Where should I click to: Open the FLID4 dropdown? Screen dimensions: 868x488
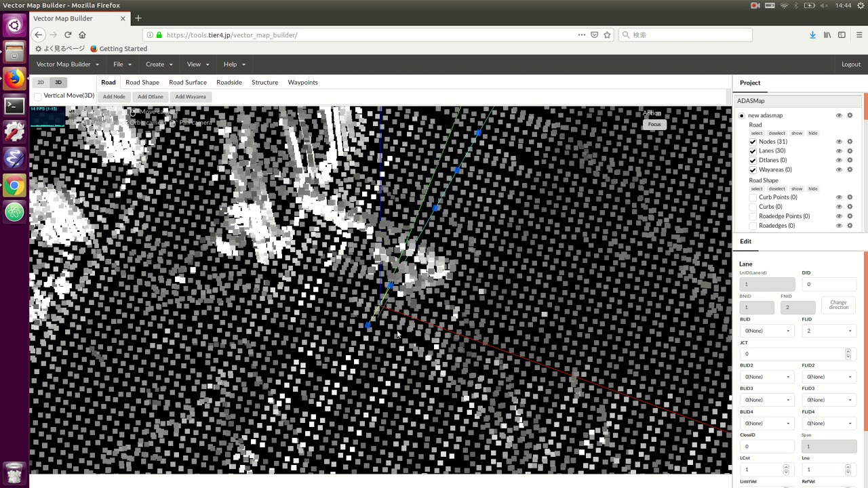point(829,424)
